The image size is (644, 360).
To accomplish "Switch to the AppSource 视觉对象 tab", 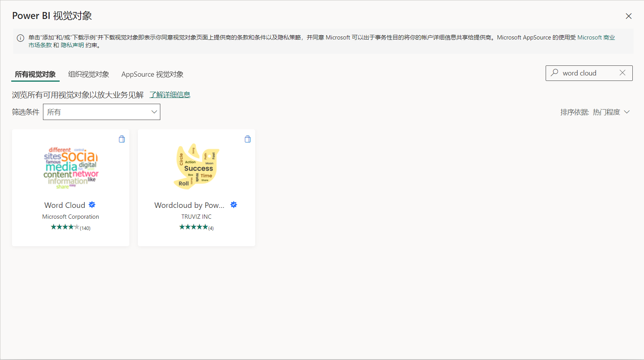I will tap(153, 74).
